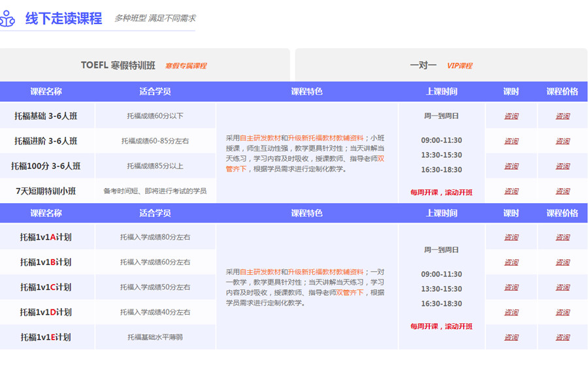
Task: Click 课程价格 咨询 link for 托福1v1B计划
Action: [x=563, y=262]
